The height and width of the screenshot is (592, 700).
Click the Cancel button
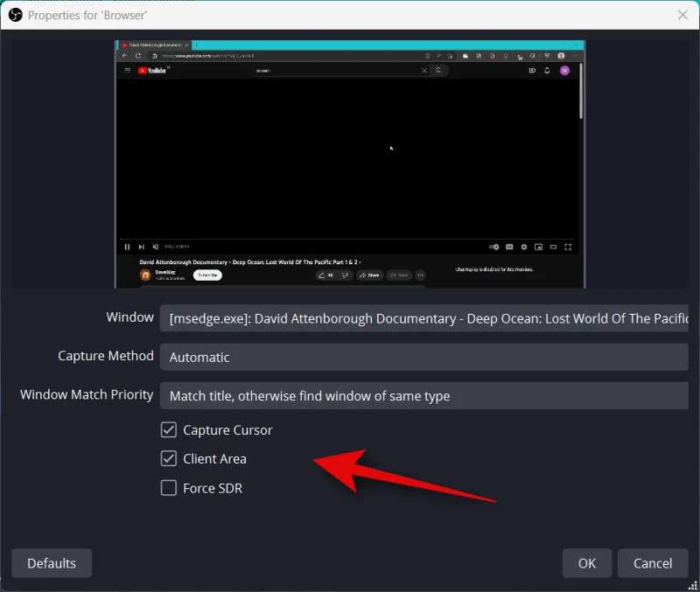pyautogui.click(x=653, y=563)
